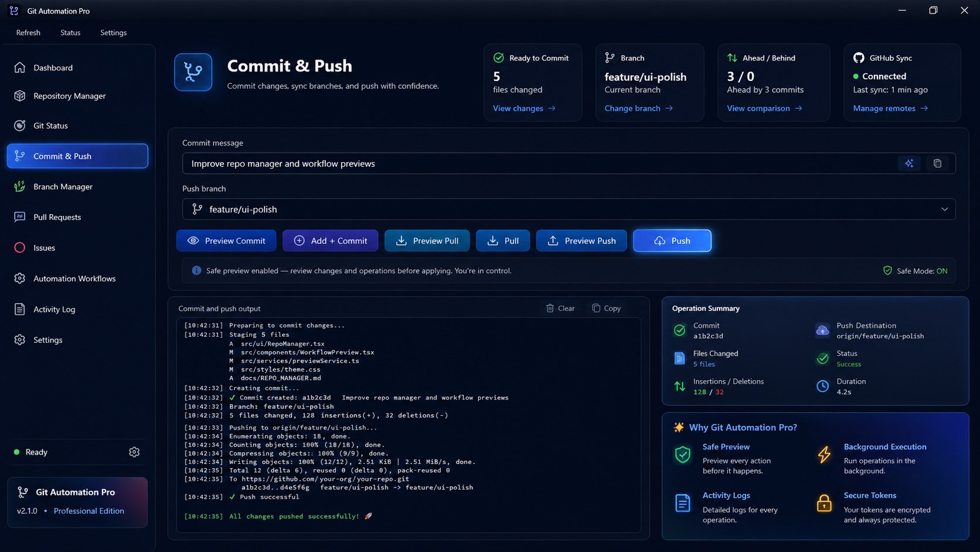
Task: Click the Duration clock icon in summary
Action: point(822,386)
